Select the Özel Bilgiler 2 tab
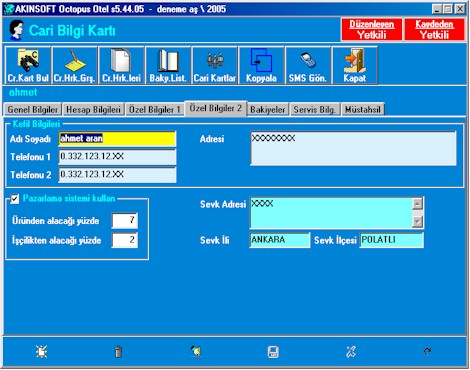 coord(216,108)
